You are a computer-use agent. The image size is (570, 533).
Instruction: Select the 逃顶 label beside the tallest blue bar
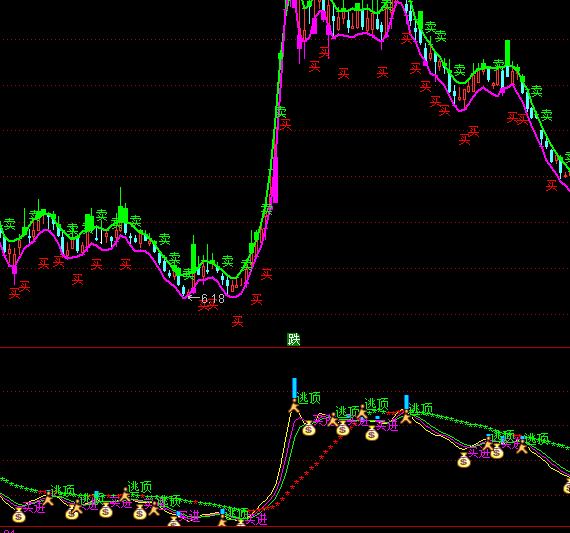tap(309, 398)
